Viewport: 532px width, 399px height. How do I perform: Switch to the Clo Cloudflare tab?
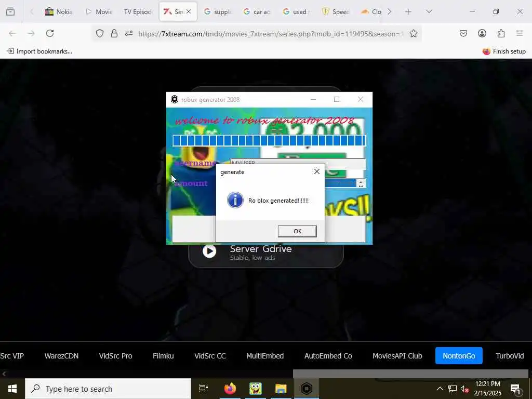pos(371,12)
